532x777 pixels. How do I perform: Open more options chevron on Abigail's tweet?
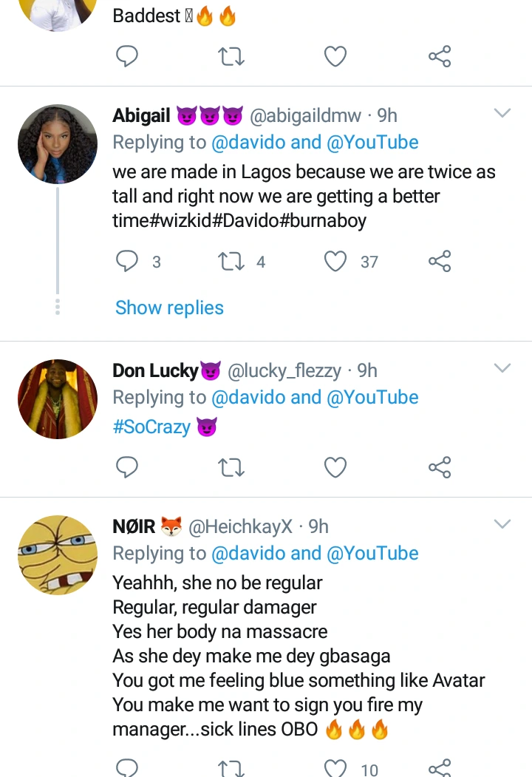(x=502, y=113)
